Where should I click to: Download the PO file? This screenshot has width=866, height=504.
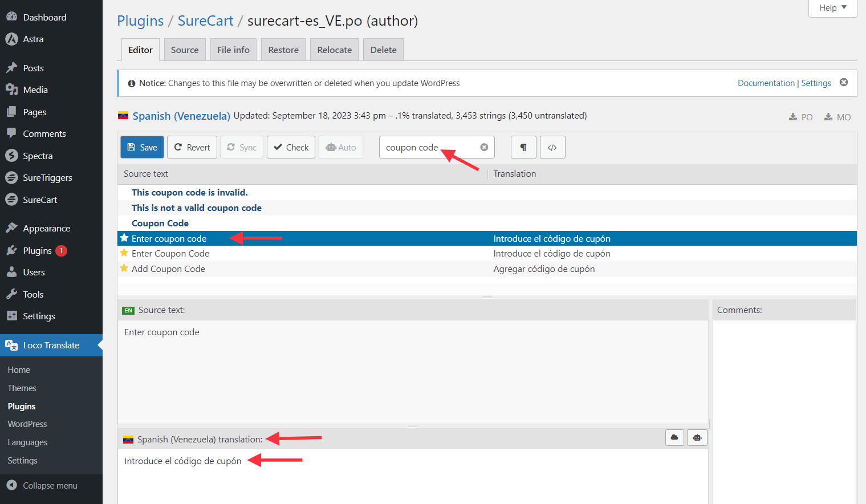(x=800, y=117)
